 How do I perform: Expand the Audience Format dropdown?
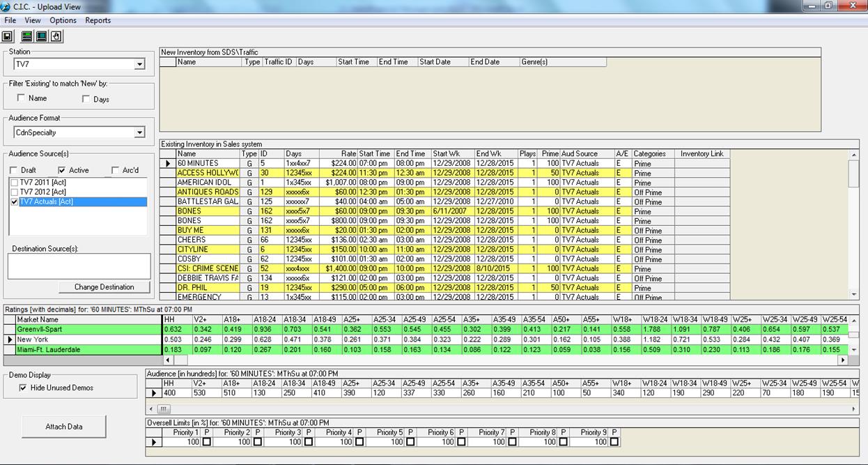[139, 132]
